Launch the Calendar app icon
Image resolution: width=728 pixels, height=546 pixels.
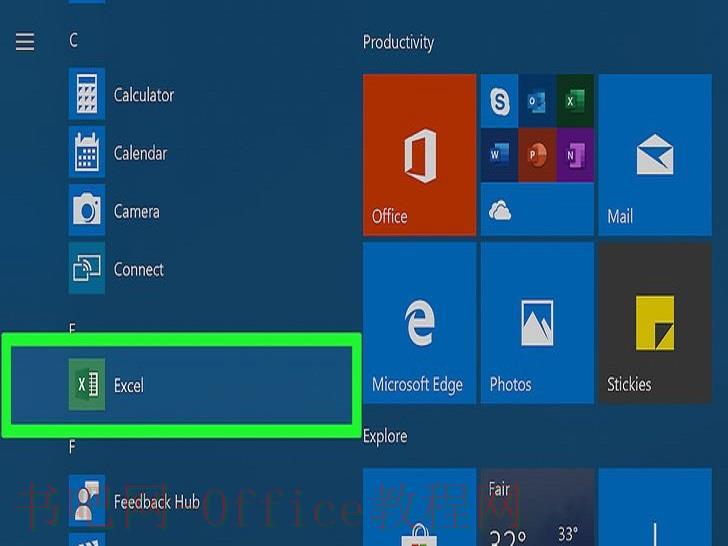coord(87,152)
